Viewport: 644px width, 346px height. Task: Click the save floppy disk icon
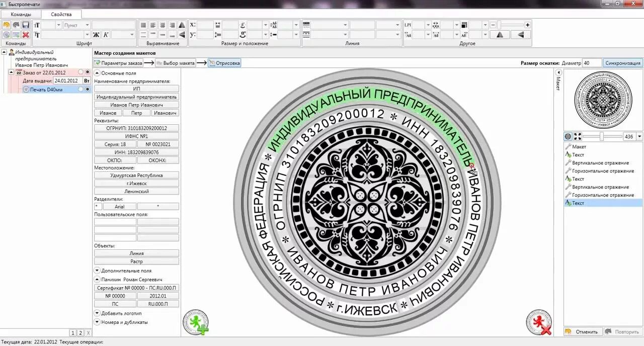(x=25, y=25)
